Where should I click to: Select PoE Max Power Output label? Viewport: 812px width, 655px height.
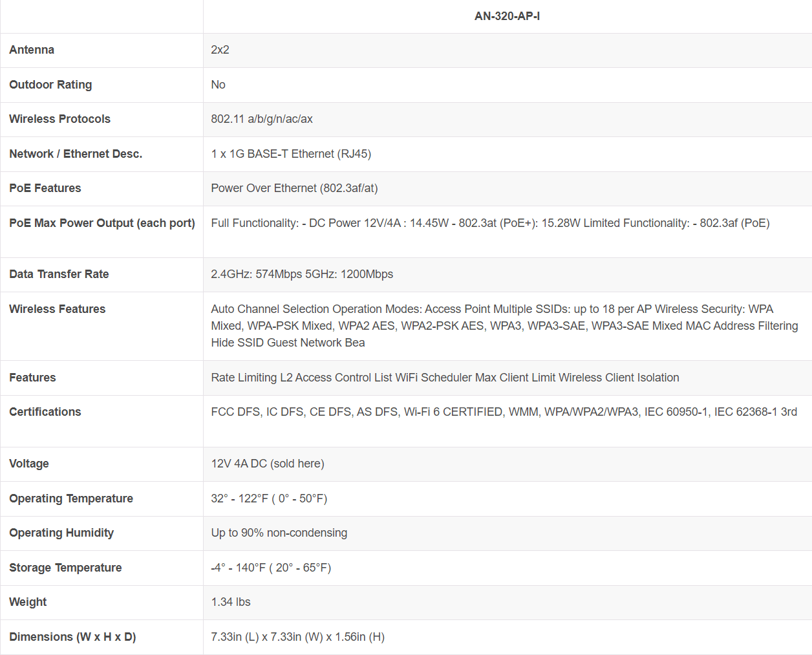tap(102, 223)
